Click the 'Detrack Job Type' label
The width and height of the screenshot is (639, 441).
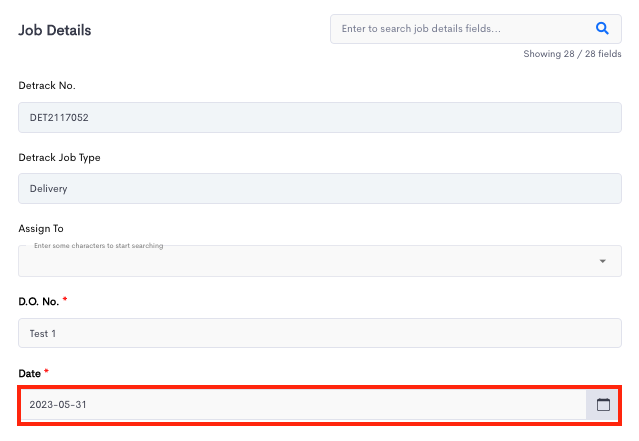(x=59, y=158)
